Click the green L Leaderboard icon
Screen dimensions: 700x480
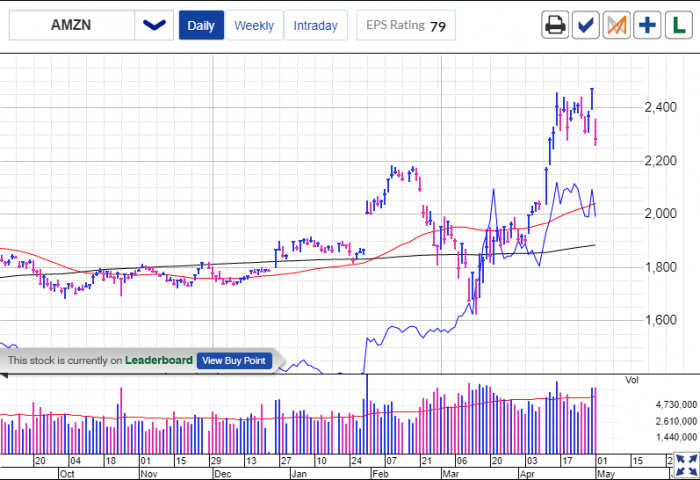[x=678, y=25]
